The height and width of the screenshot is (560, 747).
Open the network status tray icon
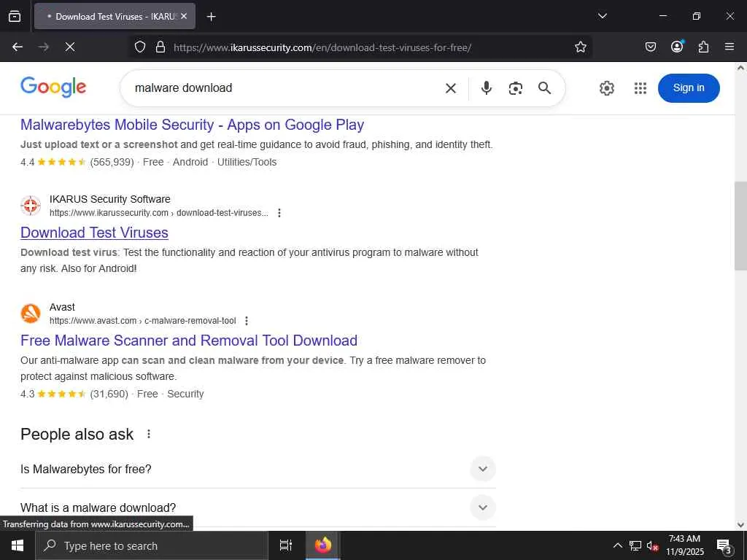coord(635,545)
